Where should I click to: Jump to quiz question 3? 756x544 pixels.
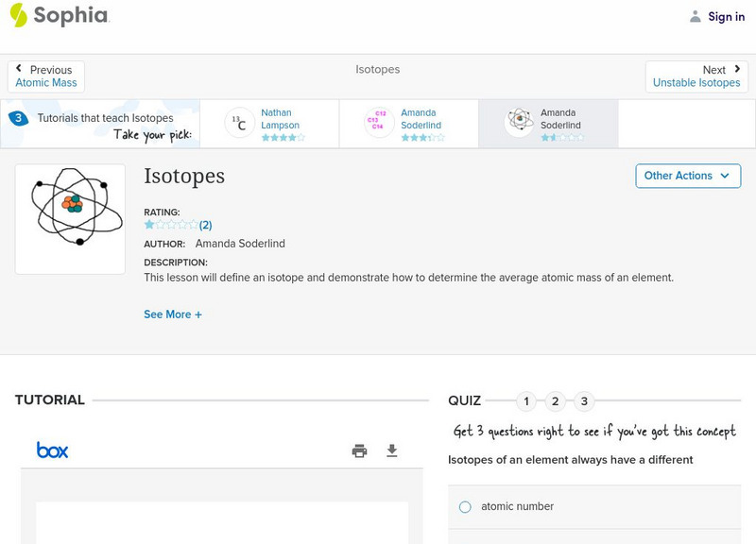[584, 401]
